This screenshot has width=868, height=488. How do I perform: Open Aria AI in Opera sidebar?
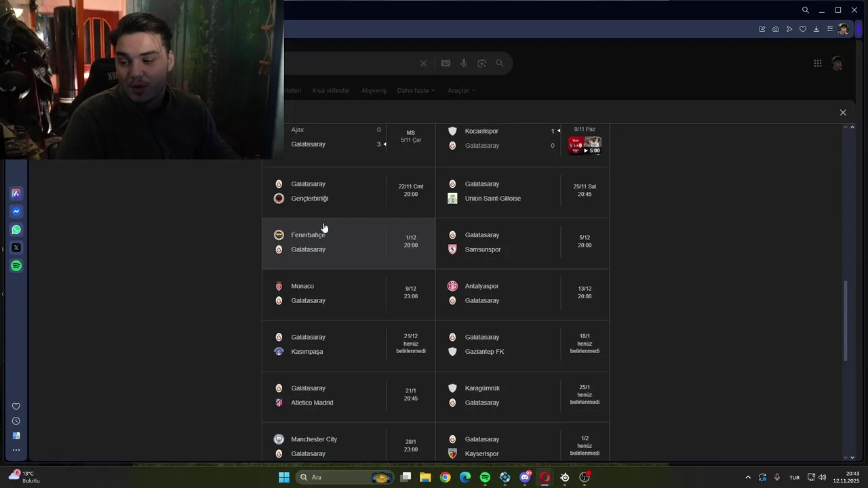(16, 193)
